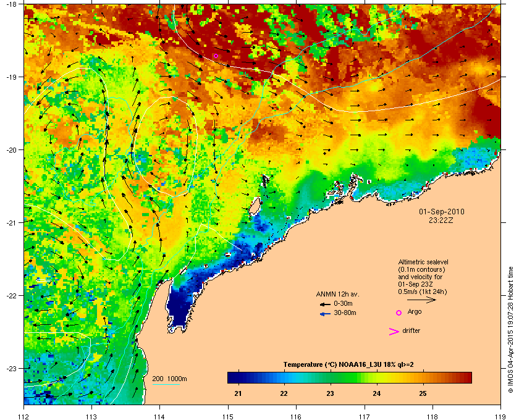Click colorbar tick label 21
This screenshot has height=420, width=519.
(238, 394)
